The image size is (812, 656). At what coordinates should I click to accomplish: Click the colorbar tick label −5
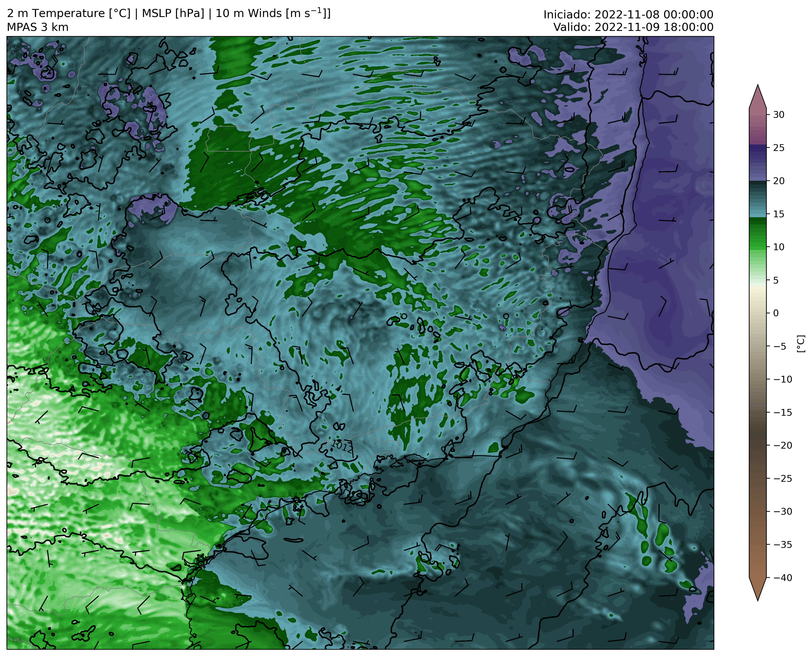779,346
